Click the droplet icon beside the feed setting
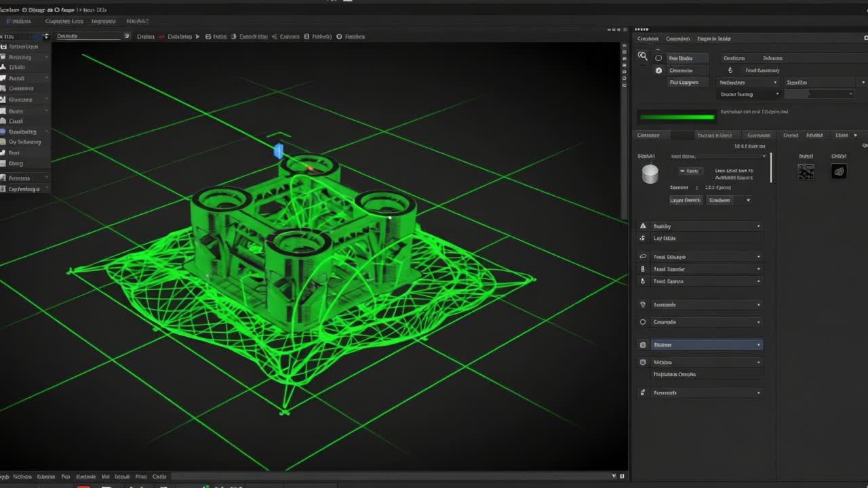 (730, 70)
